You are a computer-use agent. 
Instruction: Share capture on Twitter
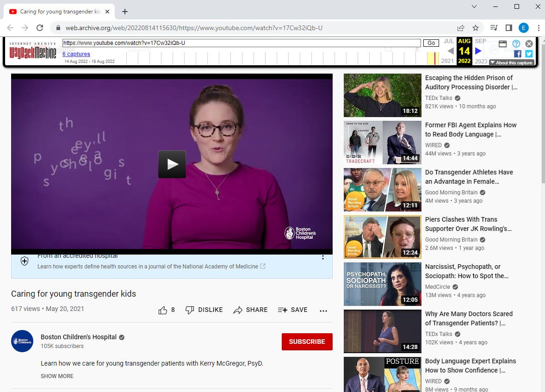point(529,54)
